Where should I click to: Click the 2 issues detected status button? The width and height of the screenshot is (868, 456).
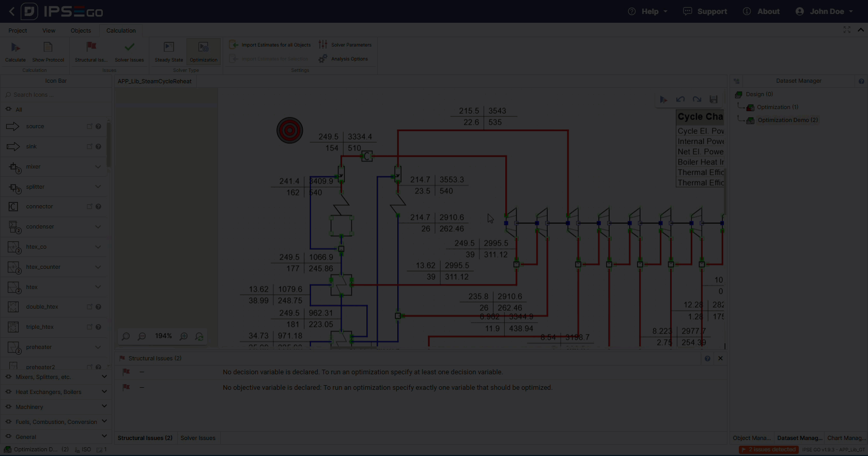(768, 450)
